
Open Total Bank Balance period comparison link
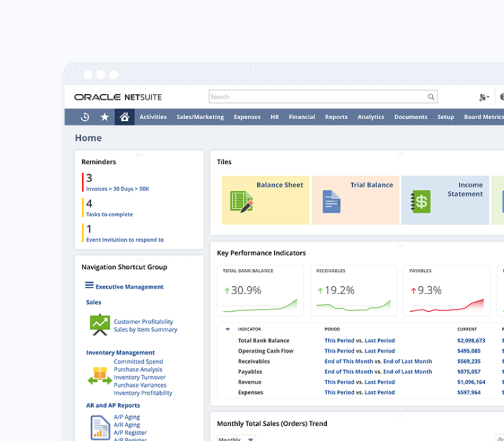(x=360, y=341)
